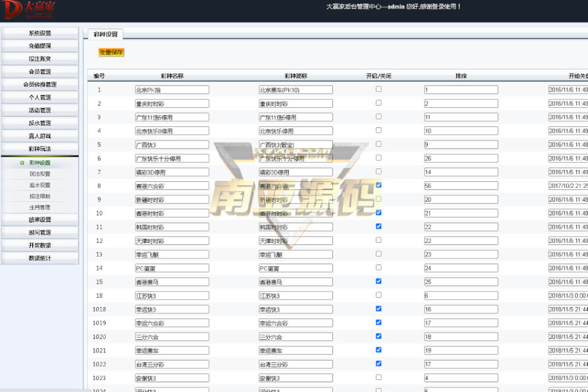Uncheck the 韩国时时彩 checkbox
The height and width of the screenshot is (392, 588).
coord(378,226)
